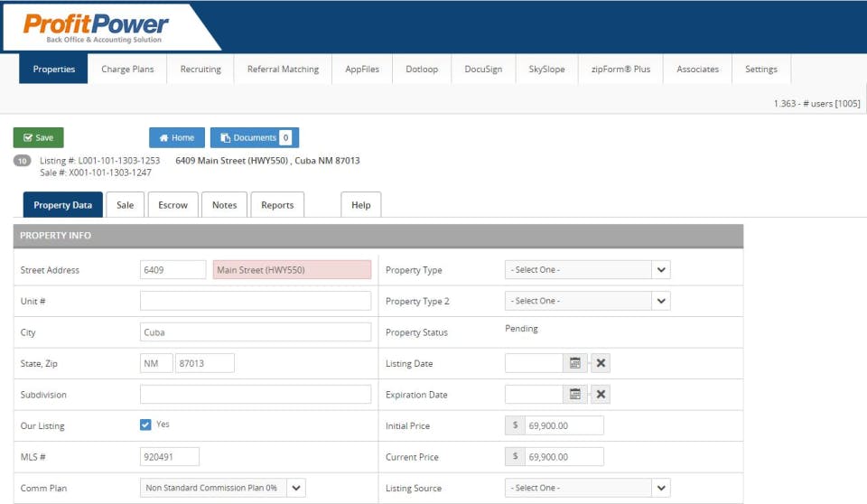Click the MLS # input field
This screenshot has height=504, width=867.
click(169, 457)
